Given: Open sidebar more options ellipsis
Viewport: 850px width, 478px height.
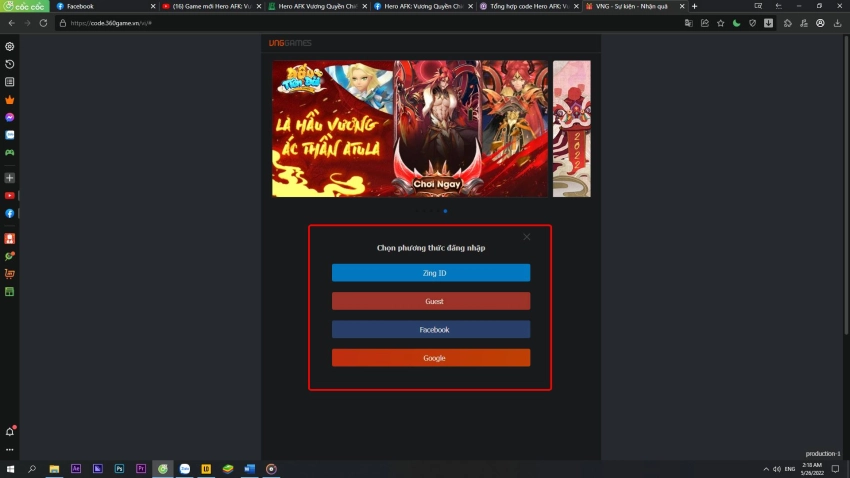Looking at the screenshot, I should click(x=10, y=450).
